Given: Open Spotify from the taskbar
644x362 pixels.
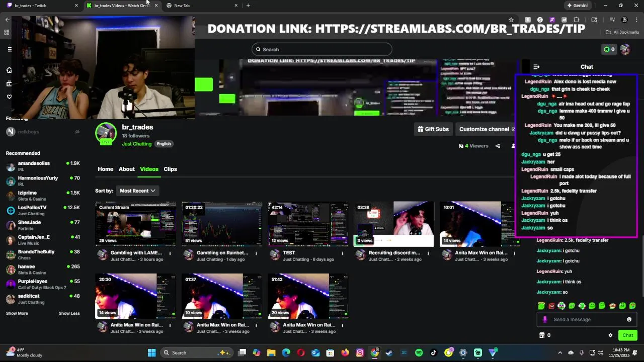Looking at the screenshot, I should pyautogui.click(x=419, y=353).
